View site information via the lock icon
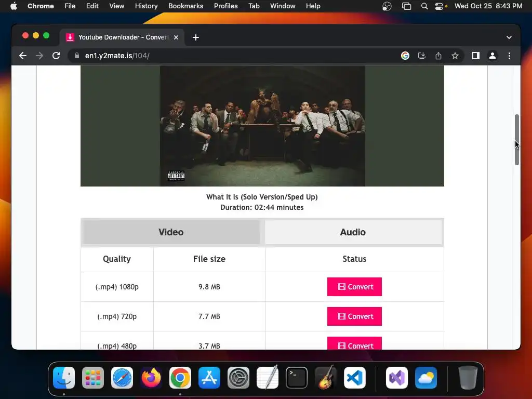The image size is (532, 399). tap(77, 56)
